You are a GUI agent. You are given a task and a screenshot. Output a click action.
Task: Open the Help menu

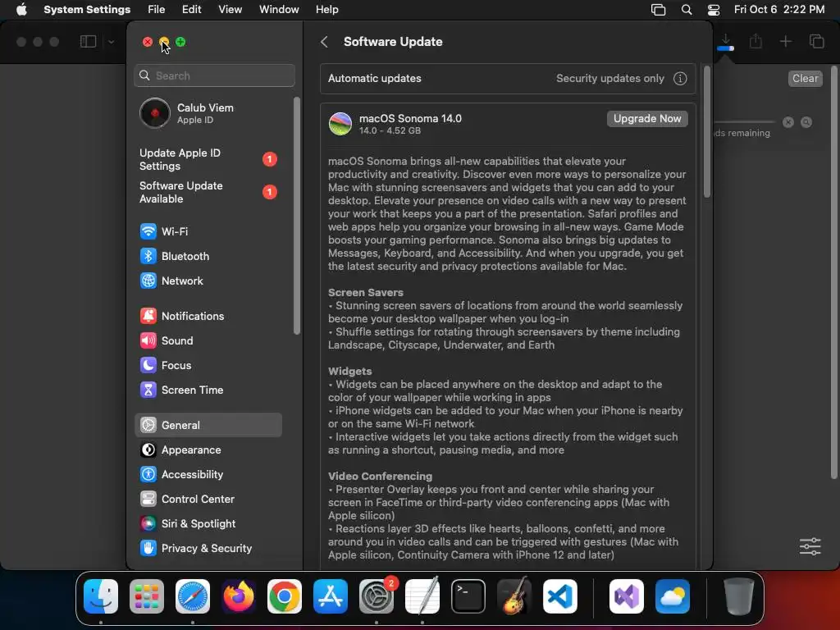326,10
